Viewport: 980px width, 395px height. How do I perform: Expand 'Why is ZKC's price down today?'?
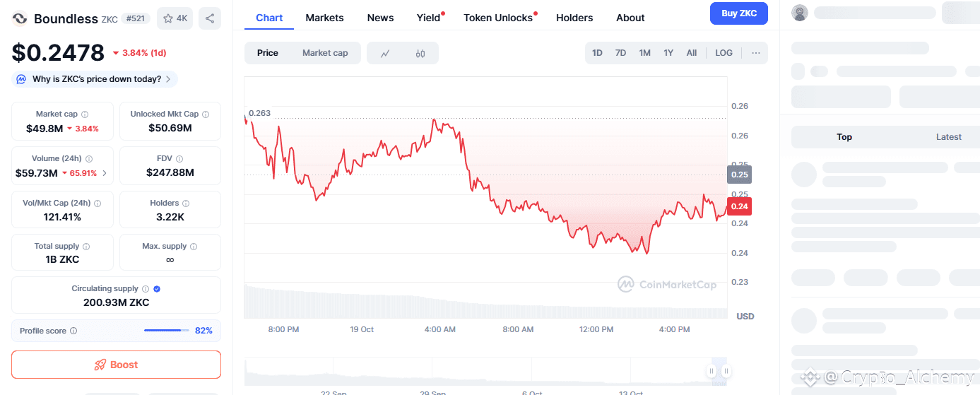tap(95, 79)
